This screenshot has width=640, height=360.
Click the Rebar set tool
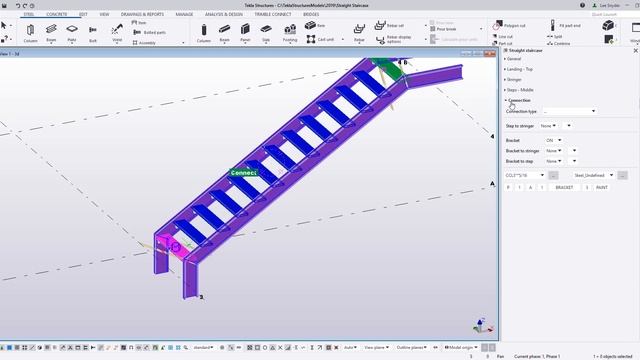pos(389,25)
